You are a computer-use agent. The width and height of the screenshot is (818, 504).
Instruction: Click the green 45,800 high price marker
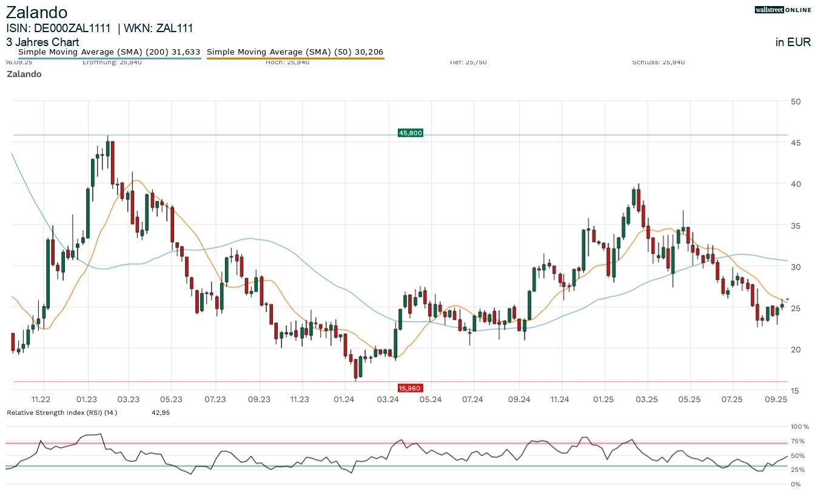point(410,133)
